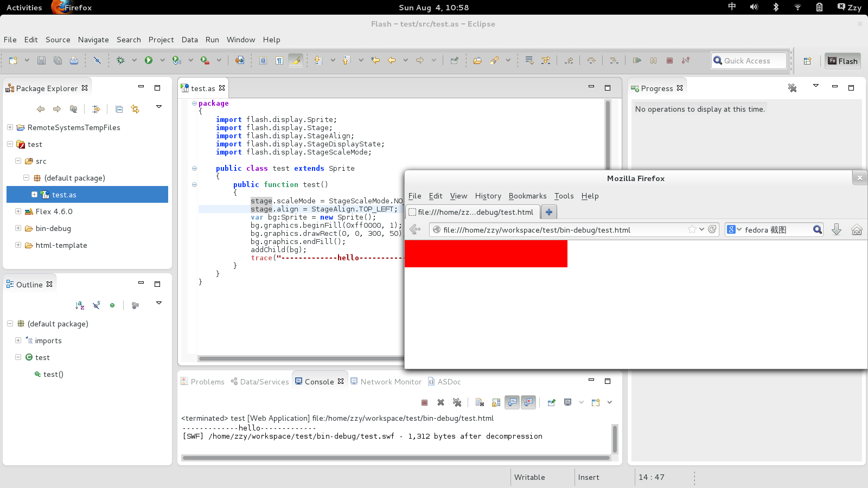Click Firefox new tab plus button
Image resolution: width=868 pixels, height=488 pixels.
tap(549, 212)
